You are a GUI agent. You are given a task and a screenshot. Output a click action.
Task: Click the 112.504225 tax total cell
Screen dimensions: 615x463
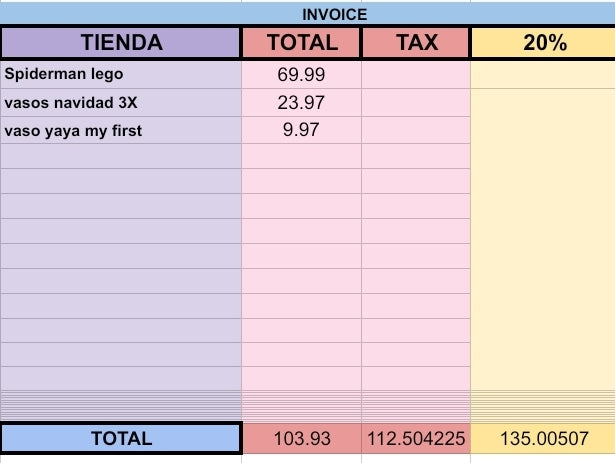click(x=417, y=438)
